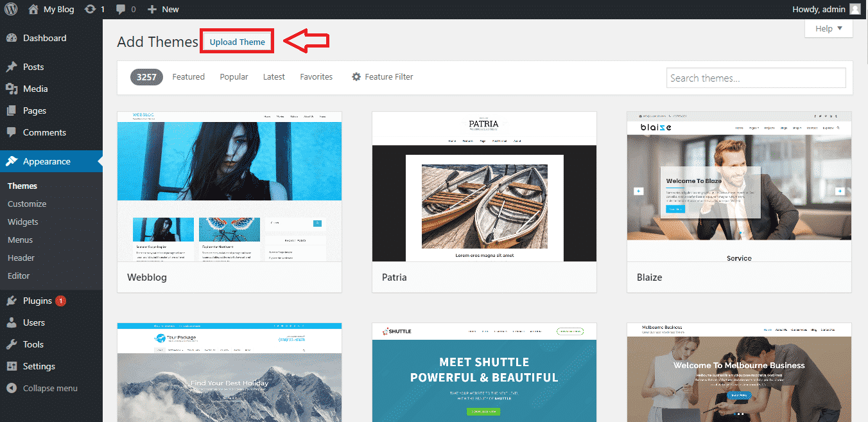This screenshot has width=868, height=422.
Task: Open the Header submenu item
Action: [21, 258]
